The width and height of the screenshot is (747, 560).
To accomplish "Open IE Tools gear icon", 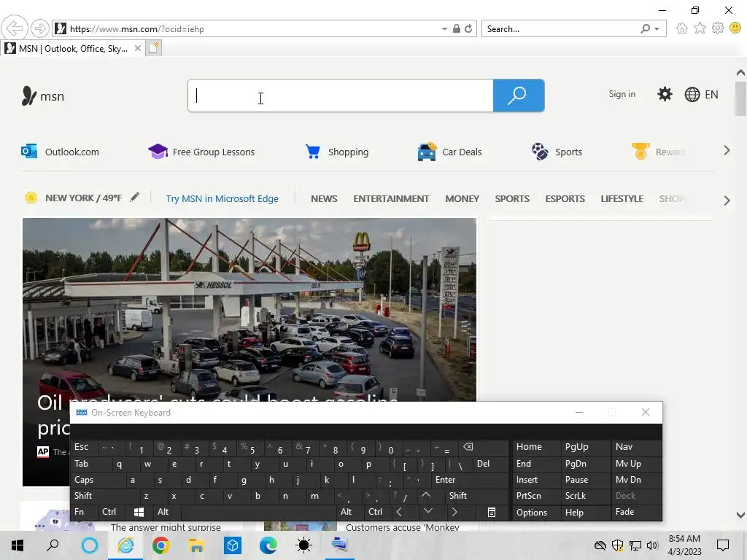I will pyautogui.click(x=718, y=28).
